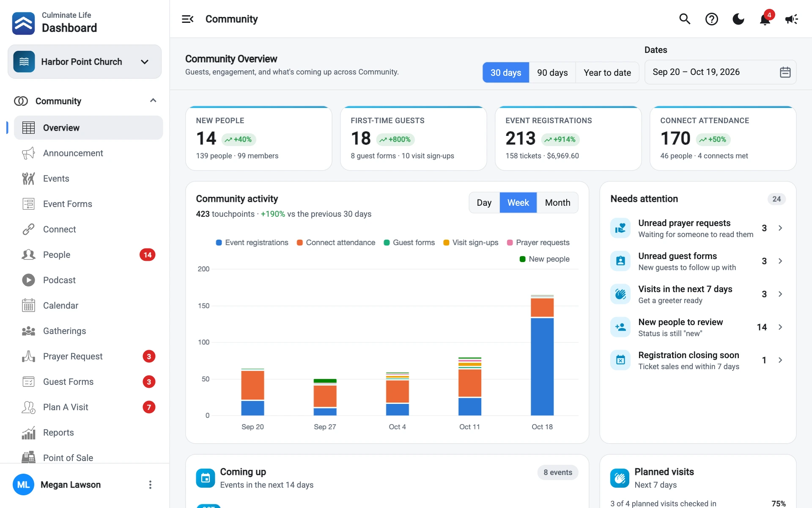Image resolution: width=812 pixels, height=508 pixels.
Task: Switch chart to Week view
Action: (x=518, y=203)
